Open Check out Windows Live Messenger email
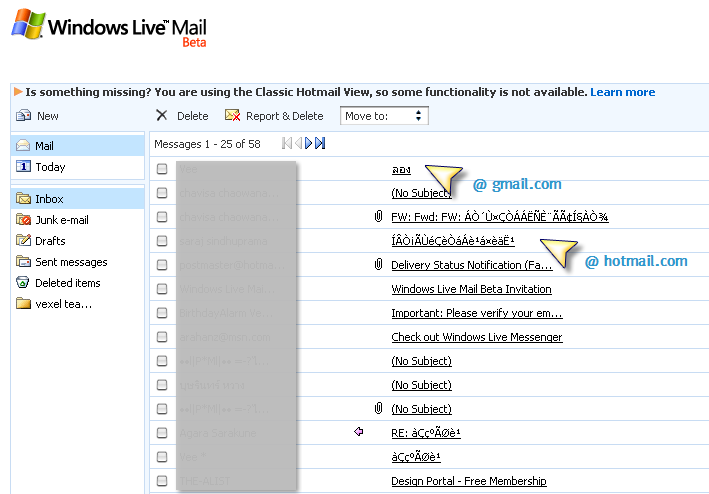Image resolution: width=709 pixels, height=494 pixels. (477, 337)
